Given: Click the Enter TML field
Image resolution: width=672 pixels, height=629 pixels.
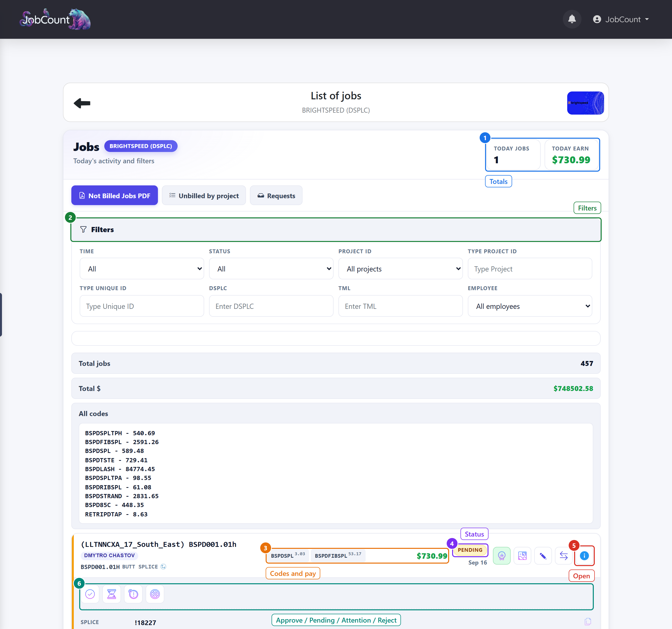Looking at the screenshot, I should (400, 306).
